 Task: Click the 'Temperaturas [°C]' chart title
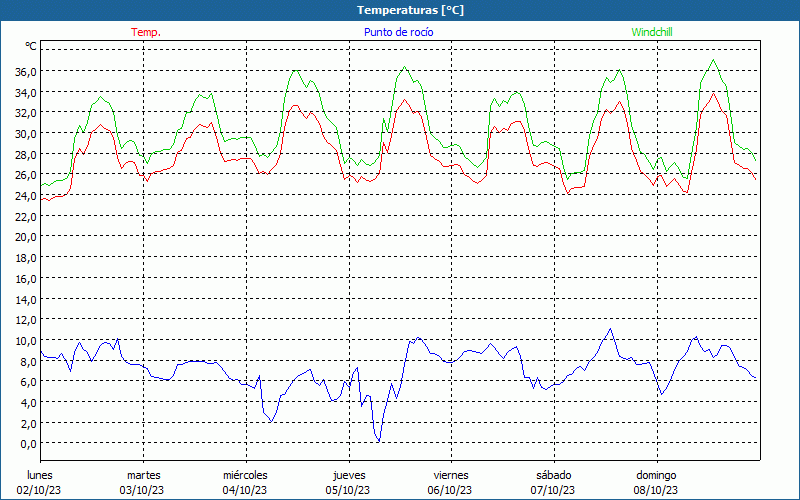410,10
